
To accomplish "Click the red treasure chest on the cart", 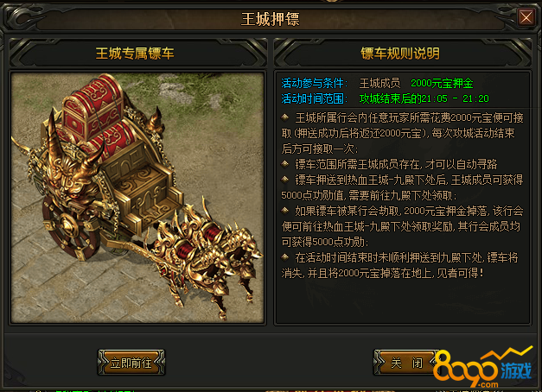I will tap(93, 107).
